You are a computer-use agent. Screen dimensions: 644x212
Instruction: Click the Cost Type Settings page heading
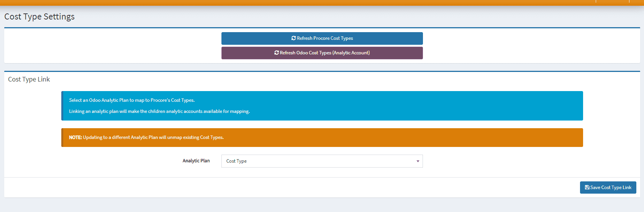39,16
